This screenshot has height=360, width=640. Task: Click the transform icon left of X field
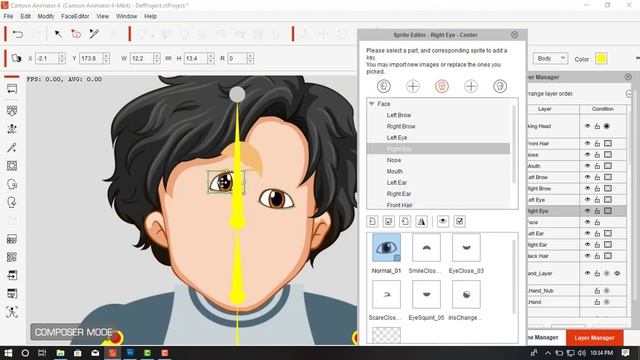pos(16,58)
